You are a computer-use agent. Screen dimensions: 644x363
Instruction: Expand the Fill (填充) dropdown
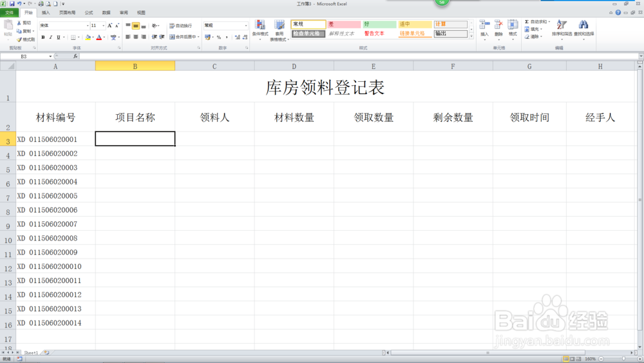[x=542, y=29]
